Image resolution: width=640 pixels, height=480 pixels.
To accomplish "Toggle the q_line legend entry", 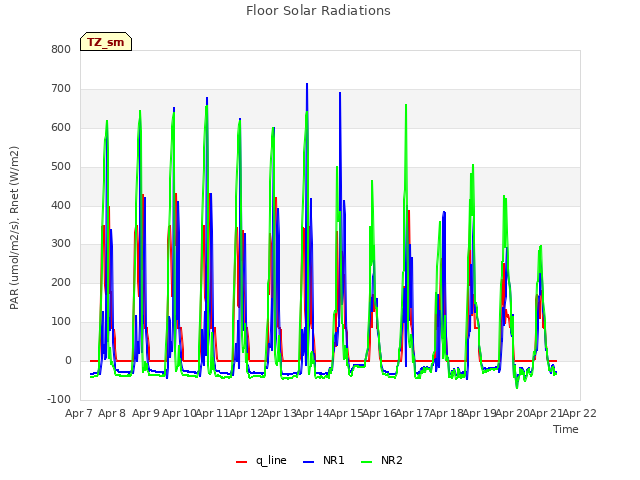I will click(261, 460).
